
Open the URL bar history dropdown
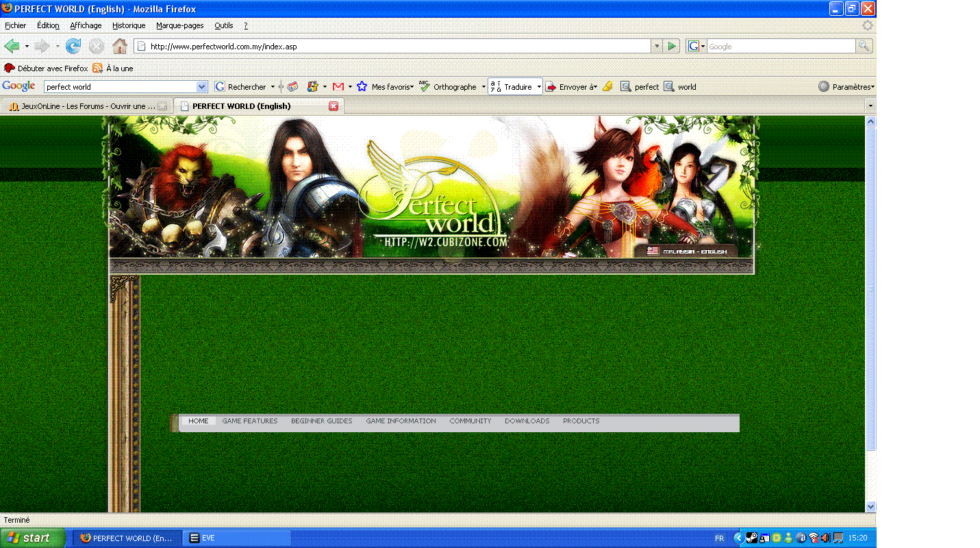[x=657, y=46]
